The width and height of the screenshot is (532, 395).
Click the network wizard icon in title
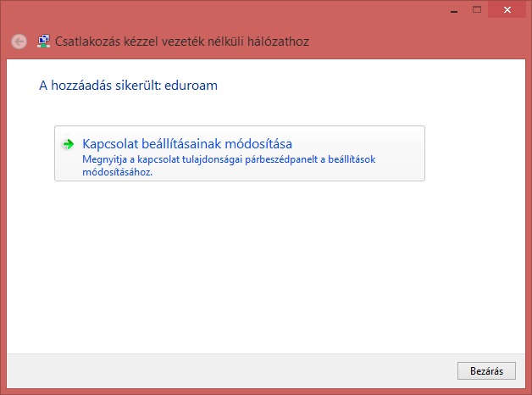(x=44, y=42)
